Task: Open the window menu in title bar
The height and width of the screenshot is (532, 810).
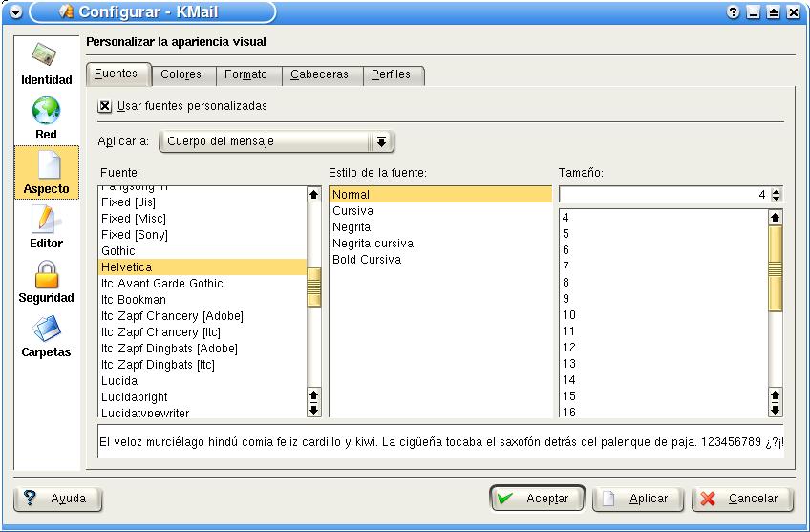Action: coord(14,12)
